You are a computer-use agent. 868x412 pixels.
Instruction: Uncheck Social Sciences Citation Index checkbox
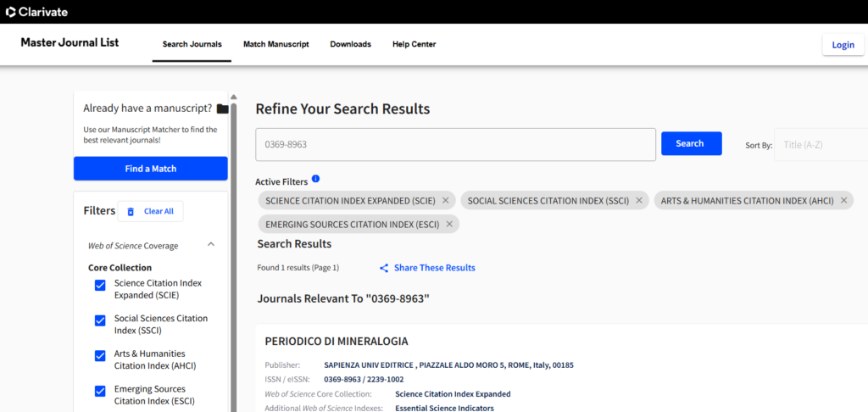pyautogui.click(x=100, y=320)
